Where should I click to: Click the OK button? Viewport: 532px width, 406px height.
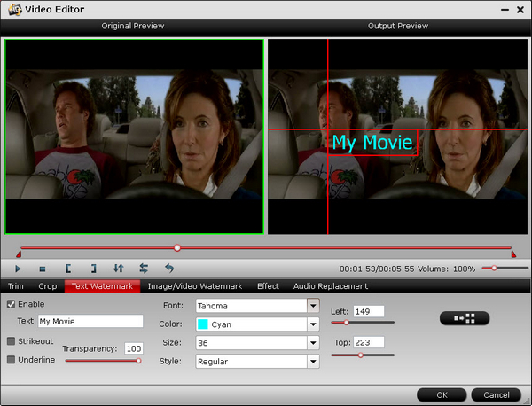tap(442, 394)
